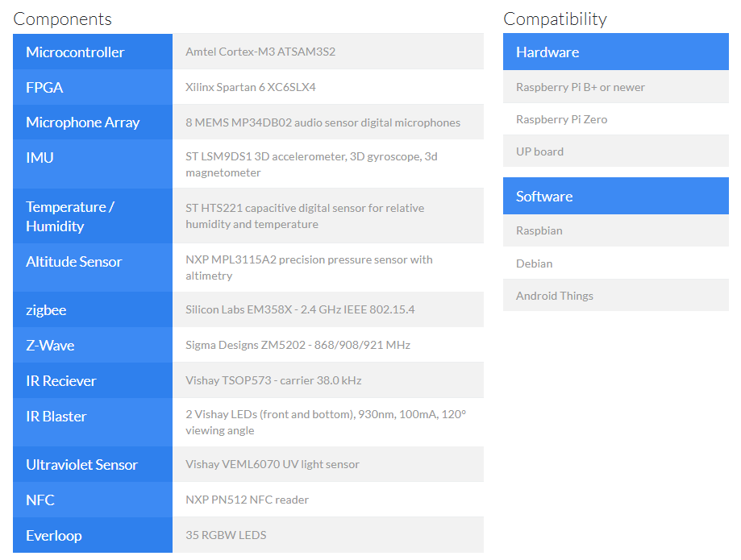The width and height of the screenshot is (741, 560).
Task: Click the Microphone Array label
Action: coord(82,122)
